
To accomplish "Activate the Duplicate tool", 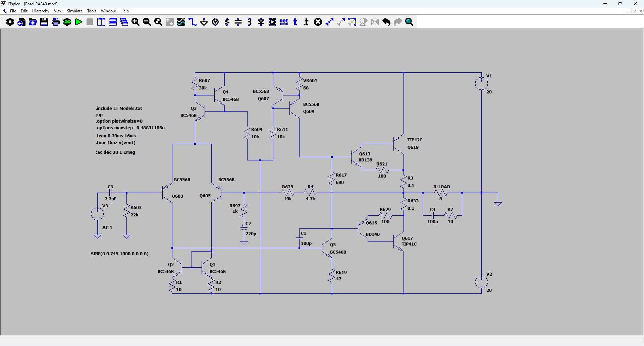I will tap(329, 22).
